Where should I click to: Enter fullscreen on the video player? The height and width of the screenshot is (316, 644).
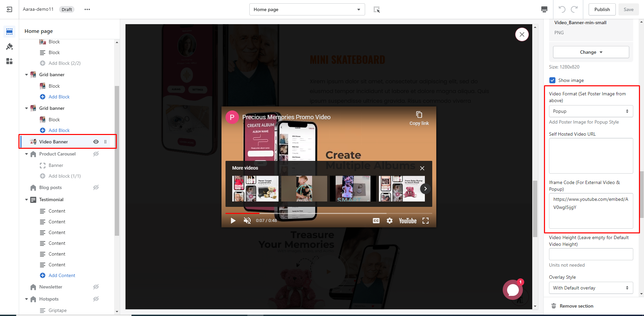click(426, 221)
